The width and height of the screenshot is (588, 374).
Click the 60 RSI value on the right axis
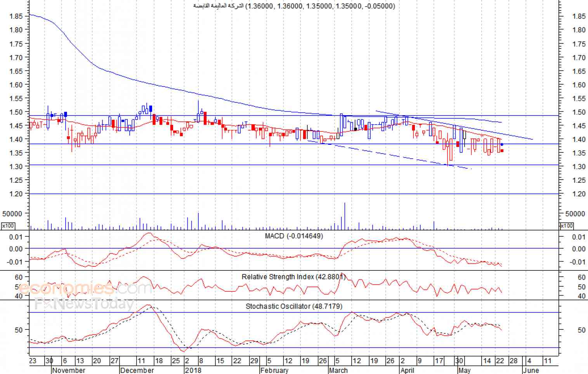[x=581, y=277]
